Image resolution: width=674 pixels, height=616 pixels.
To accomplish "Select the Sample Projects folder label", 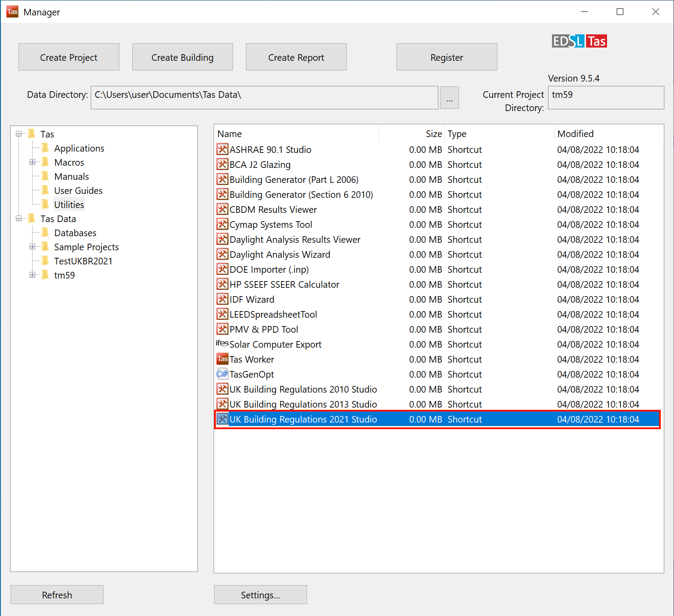I will 86,247.
